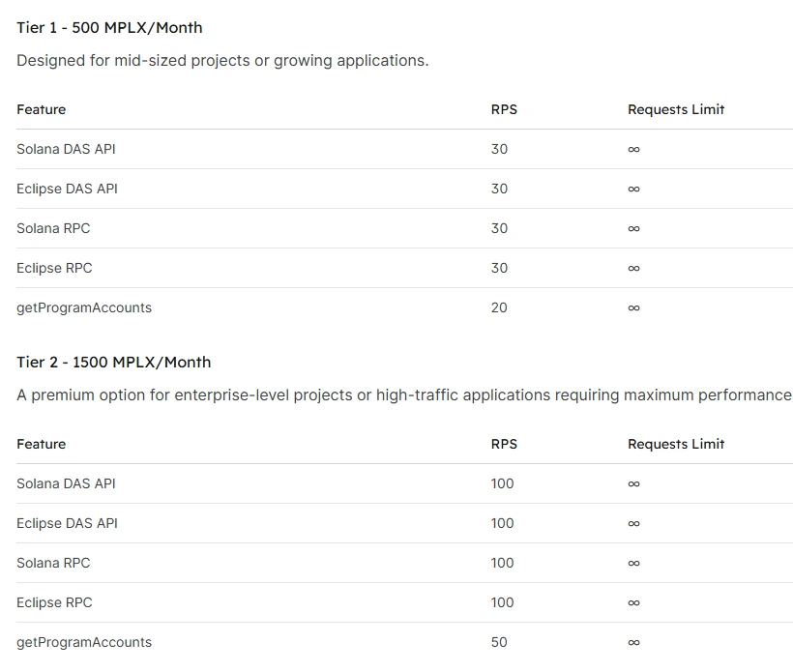This screenshot has height=672, width=793.
Task: Click the enterprise-level premium option description
Action: (403, 394)
